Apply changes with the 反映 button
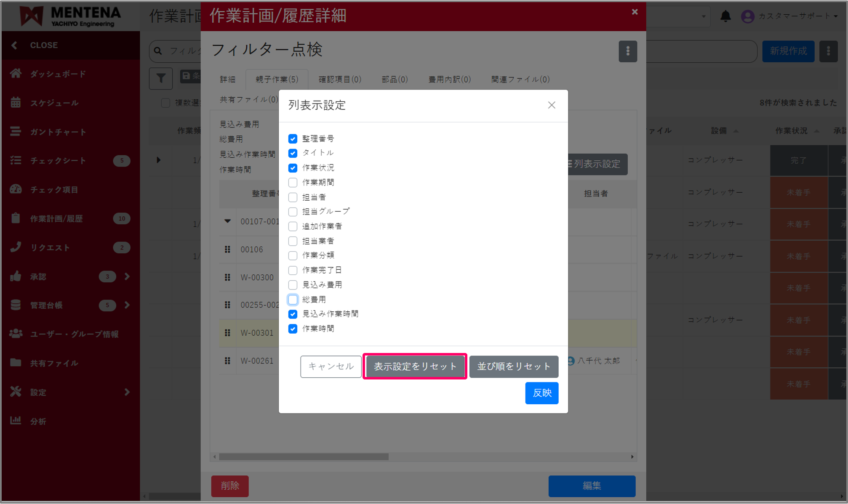 point(541,393)
